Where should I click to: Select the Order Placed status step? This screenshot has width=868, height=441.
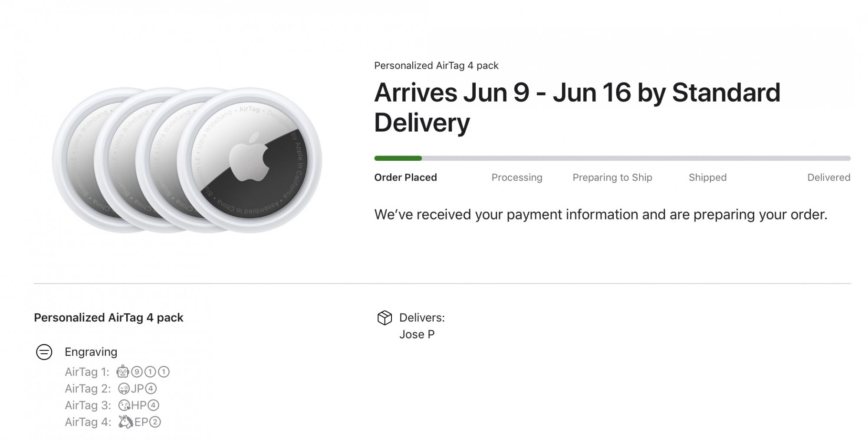click(405, 177)
